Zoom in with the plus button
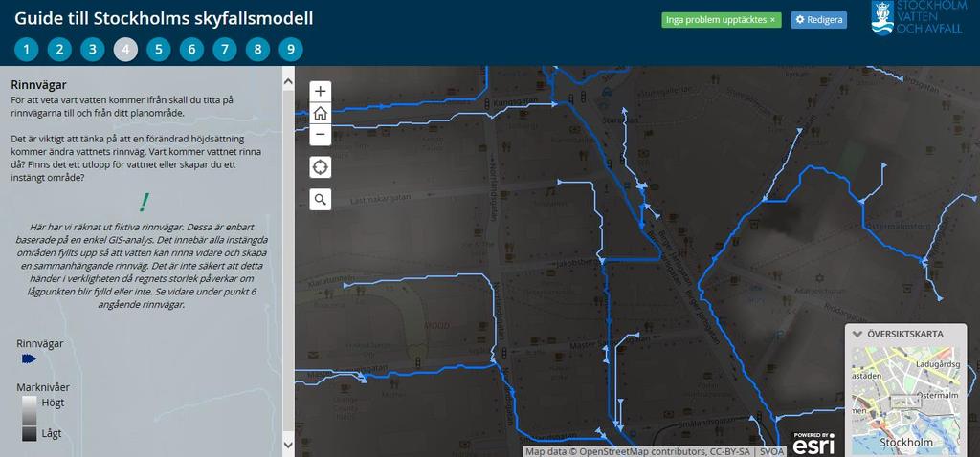 point(320,91)
